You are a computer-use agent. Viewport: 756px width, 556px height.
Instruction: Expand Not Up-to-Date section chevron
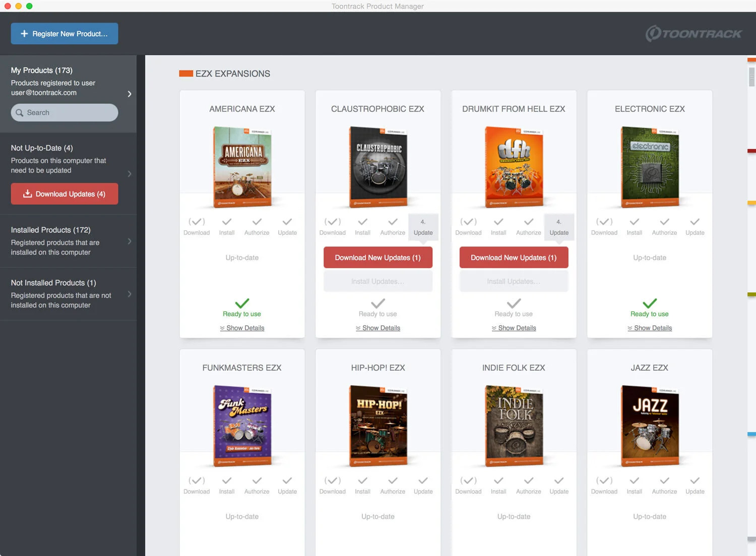[130, 174]
